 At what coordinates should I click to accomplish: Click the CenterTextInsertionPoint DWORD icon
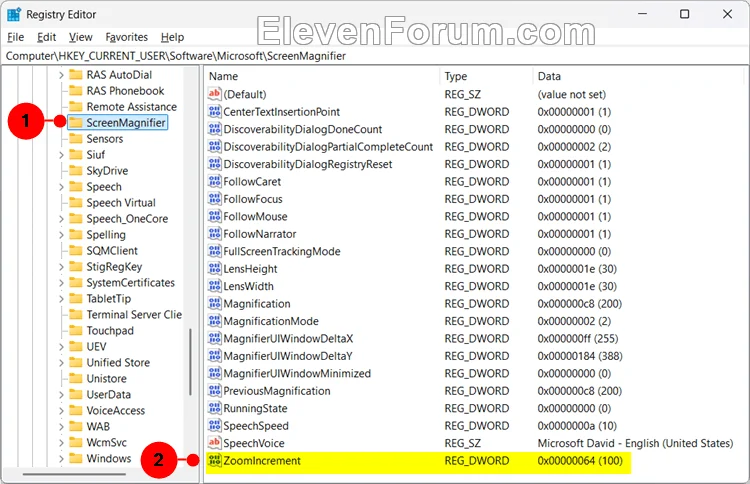[x=215, y=111]
